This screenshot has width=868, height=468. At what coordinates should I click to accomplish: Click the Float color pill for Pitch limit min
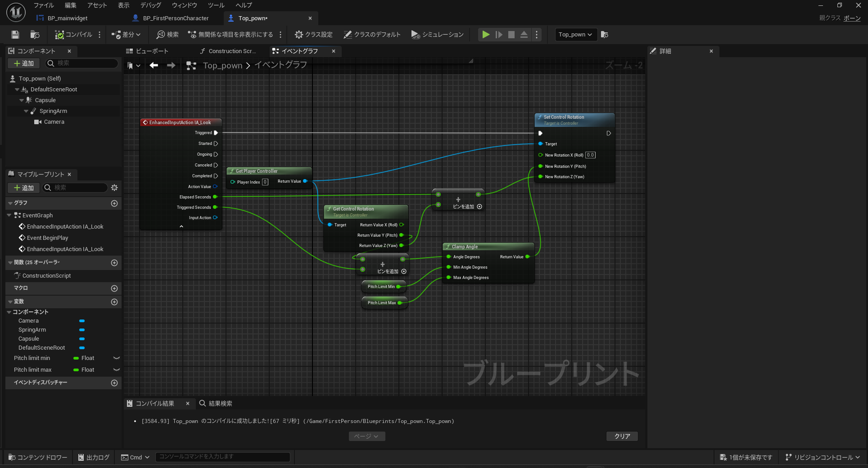click(x=76, y=358)
